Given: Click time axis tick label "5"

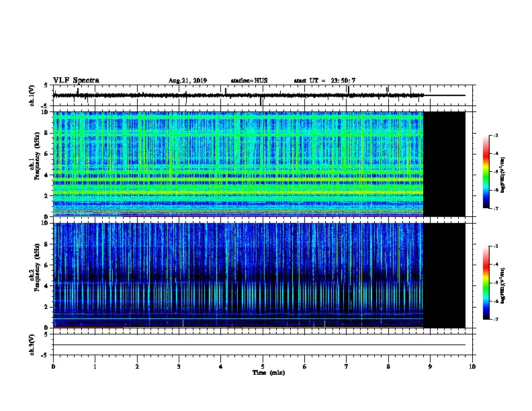Looking at the screenshot, I should (x=263, y=366).
